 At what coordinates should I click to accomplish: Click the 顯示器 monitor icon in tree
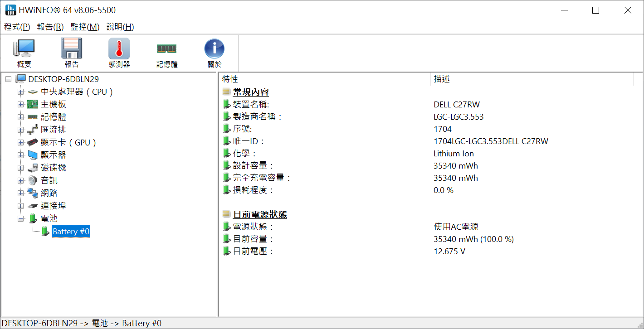tap(32, 155)
